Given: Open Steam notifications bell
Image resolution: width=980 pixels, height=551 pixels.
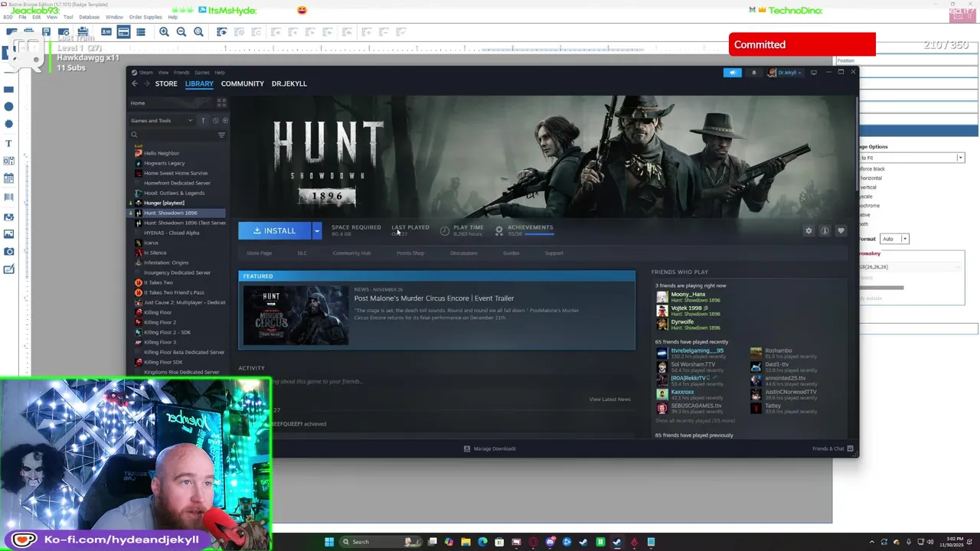Looking at the screenshot, I should pos(753,73).
